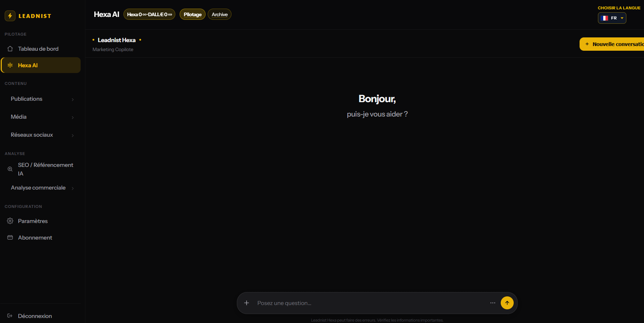644x323 pixels.
Task: Expand the Réseaux sociaux submenu
Action: 42,135
